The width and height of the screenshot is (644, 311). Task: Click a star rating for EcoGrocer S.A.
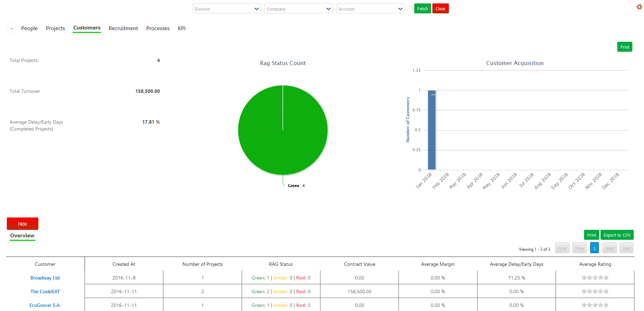(595, 304)
